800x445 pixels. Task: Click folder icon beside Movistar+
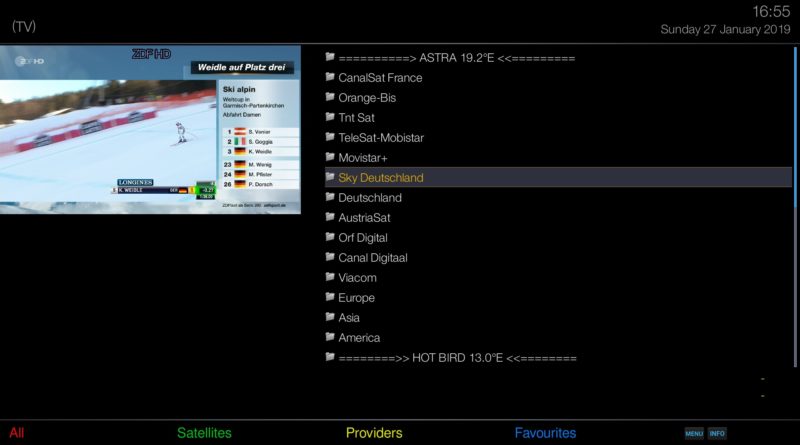[330, 157]
